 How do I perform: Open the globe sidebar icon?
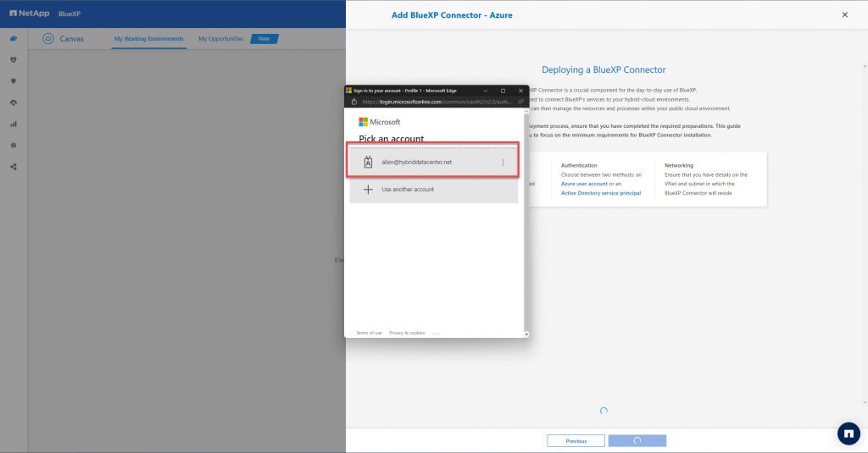[x=14, y=146]
